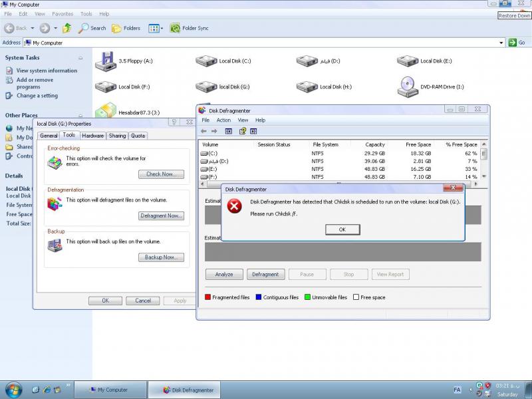Click the Analyze button in Disk Defragmenter

224,275
